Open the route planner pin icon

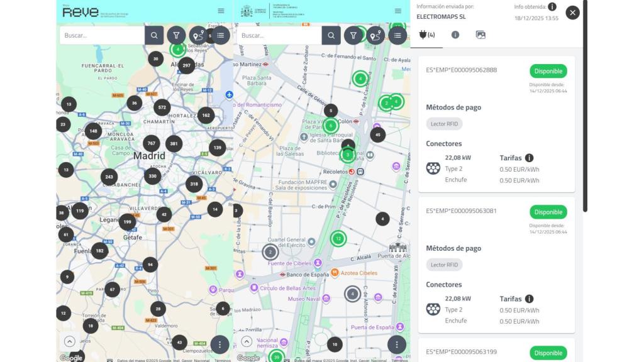tap(197, 36)
